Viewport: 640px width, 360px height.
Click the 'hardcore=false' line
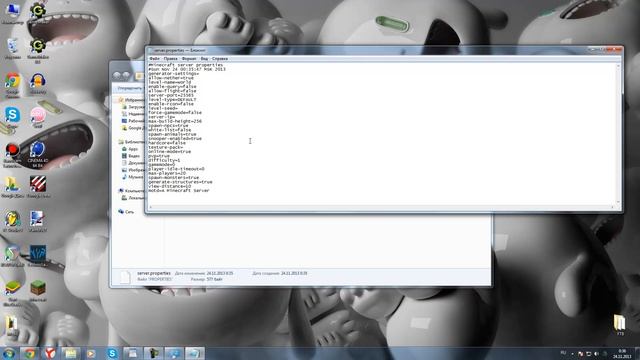(167, 143)
